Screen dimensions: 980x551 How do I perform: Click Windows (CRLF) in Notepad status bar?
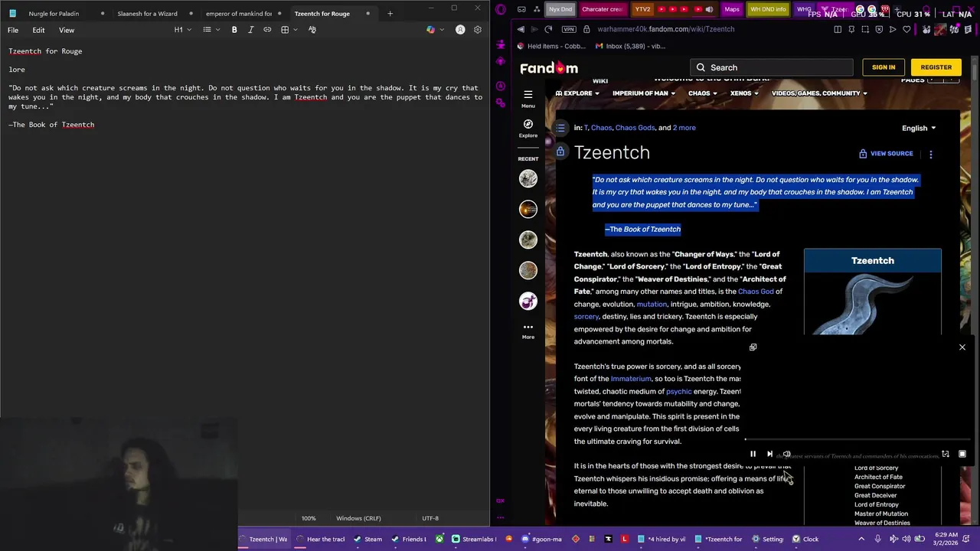pyautogui.click(x=358, y=518)
